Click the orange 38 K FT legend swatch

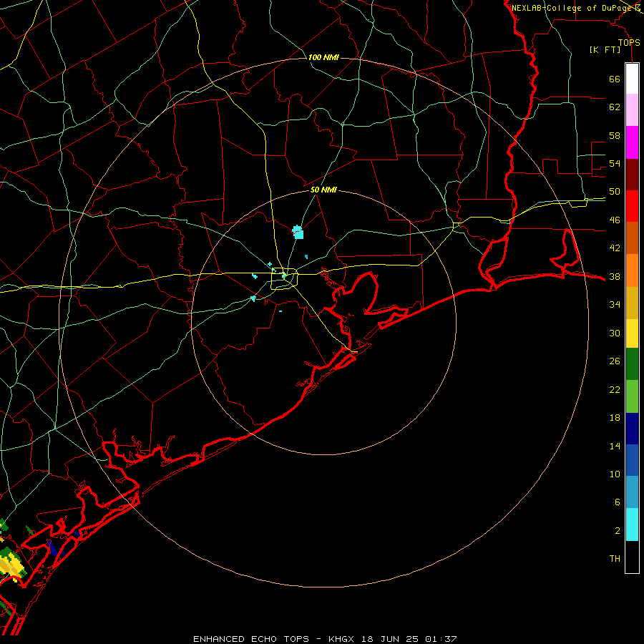click(x=632, y=270)
